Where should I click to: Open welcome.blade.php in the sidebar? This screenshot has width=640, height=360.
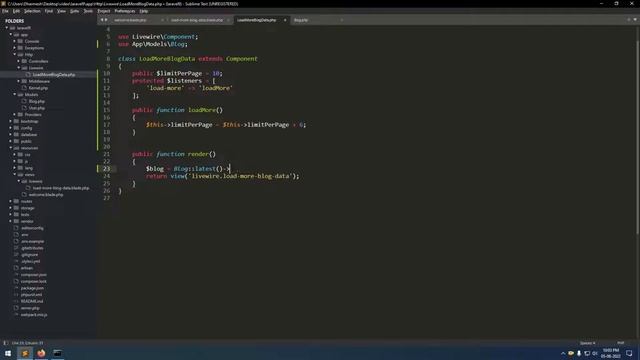pyautogui.click(x=46, y=195)
